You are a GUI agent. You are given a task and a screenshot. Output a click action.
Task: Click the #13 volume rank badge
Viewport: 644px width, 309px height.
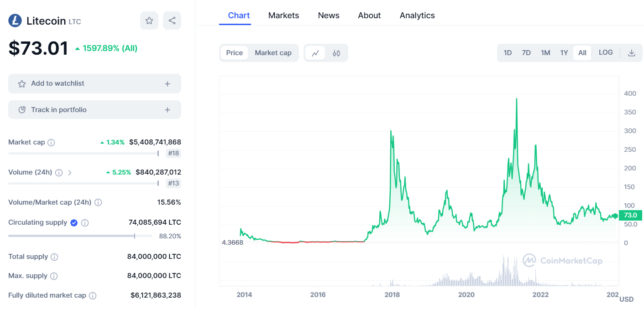173,184
